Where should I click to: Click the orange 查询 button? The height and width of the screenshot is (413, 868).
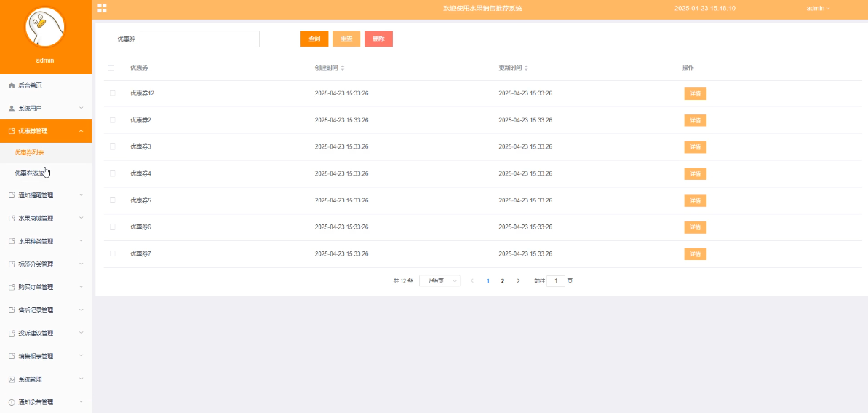tap(314, 39)
